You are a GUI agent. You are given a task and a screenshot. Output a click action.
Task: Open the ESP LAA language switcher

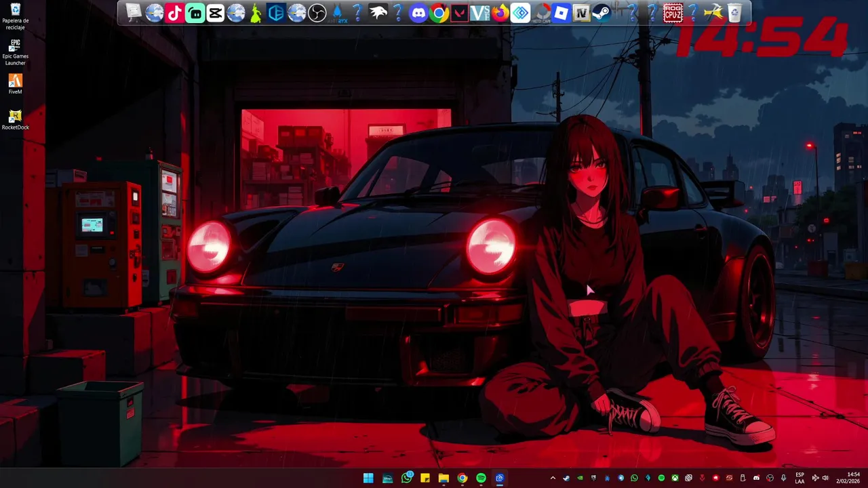(x=800, y=478)
